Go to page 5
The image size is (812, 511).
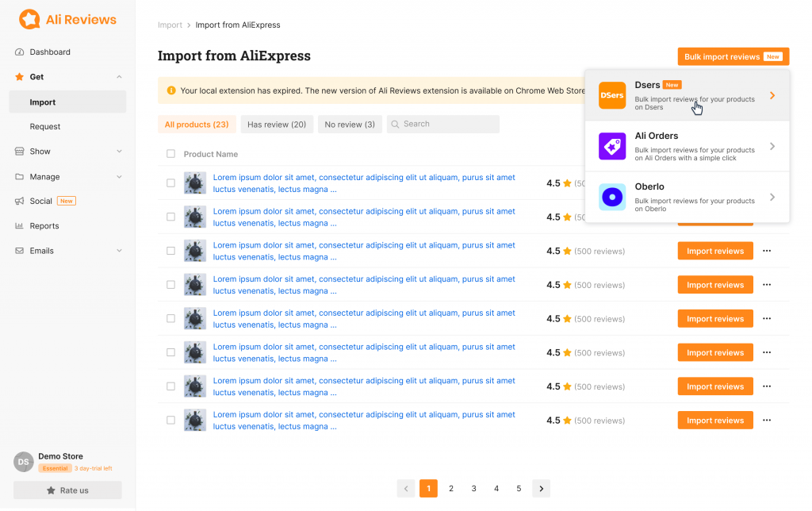(519, 488)
